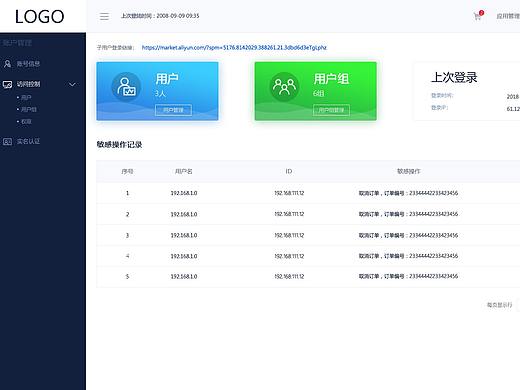Click 192.168.1.0 in row 2
520x390 pixels.
click(x=184, y=214)
